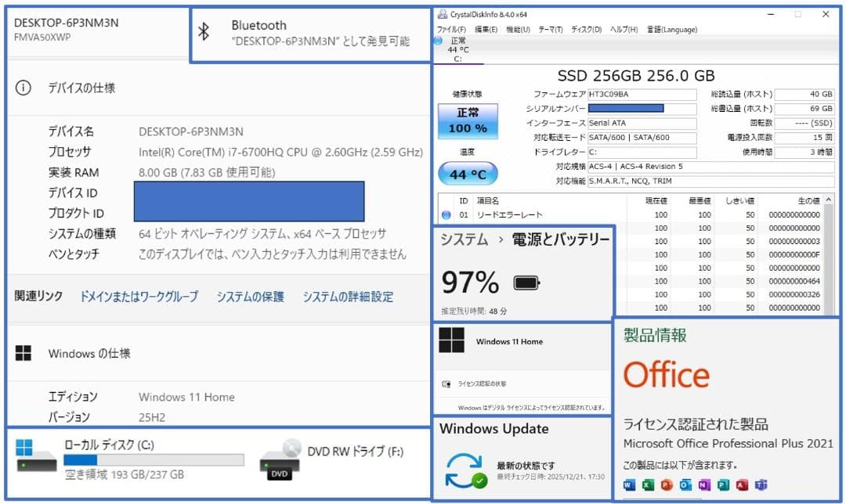Open the ファイル(F) menu in CrystalDiskInfo
Screen dimensions: 846x504
point(450,29)
